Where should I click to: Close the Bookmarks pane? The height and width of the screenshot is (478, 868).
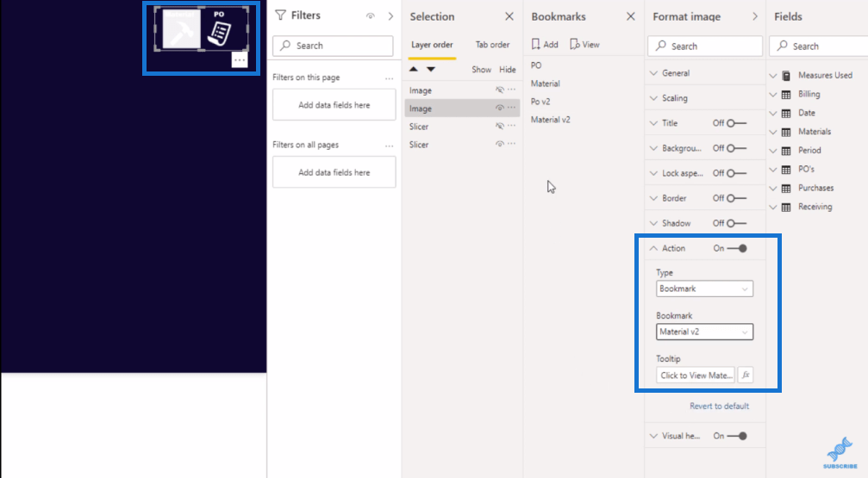[630, 16]
